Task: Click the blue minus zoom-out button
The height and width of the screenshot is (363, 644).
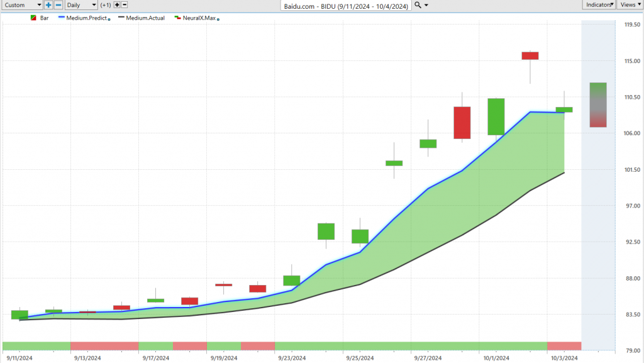Action: click(x=58, y=5)
